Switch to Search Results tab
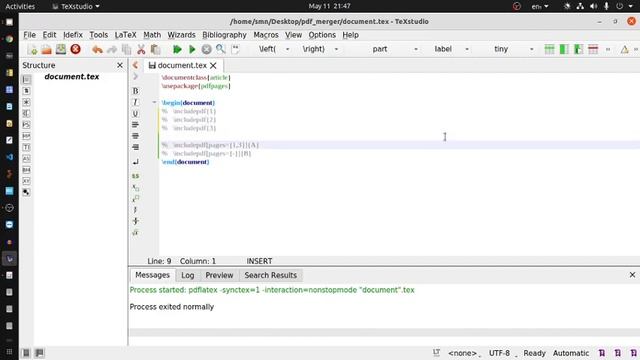This screenshot has height=360, width=640. coord(271,276)
